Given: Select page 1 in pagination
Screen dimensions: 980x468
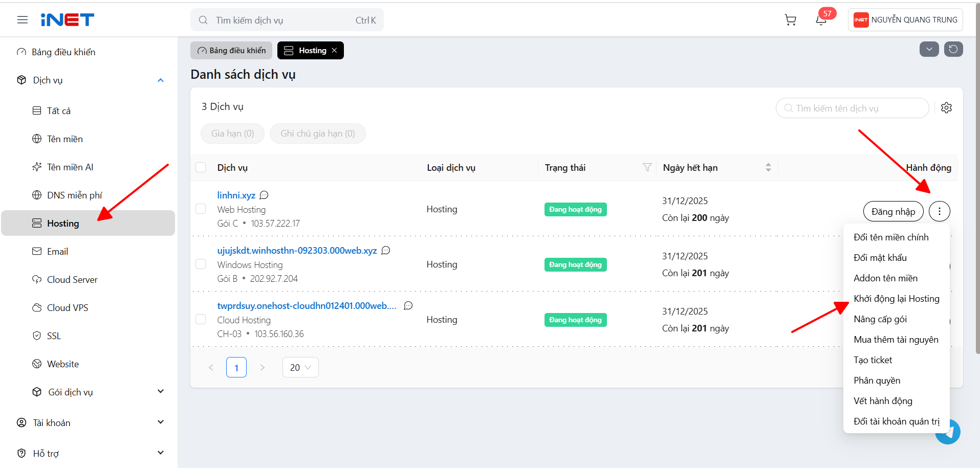Looking at the screenshot, I should pos(236,367).
